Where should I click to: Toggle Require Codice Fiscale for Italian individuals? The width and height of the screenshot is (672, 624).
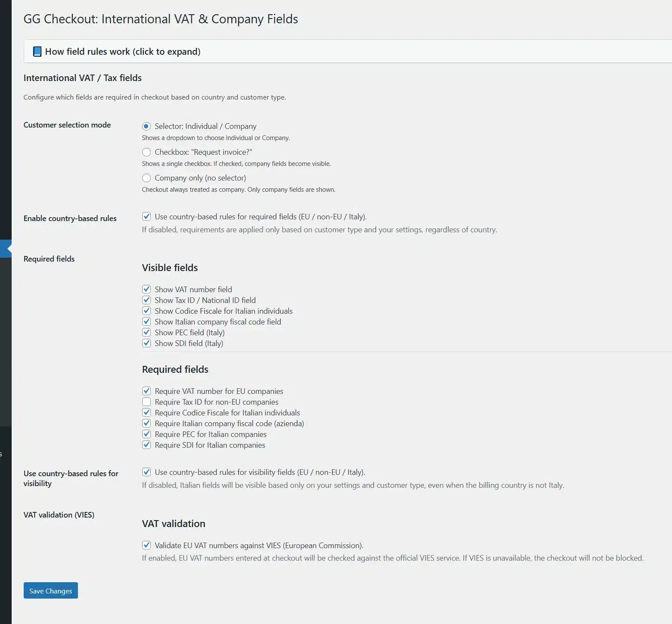146,412
